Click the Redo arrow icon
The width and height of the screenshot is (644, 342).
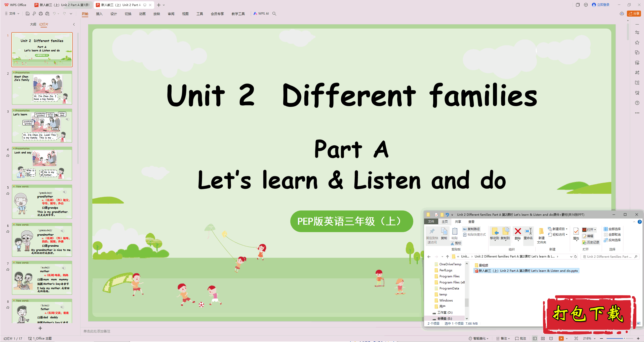(64, 14)
